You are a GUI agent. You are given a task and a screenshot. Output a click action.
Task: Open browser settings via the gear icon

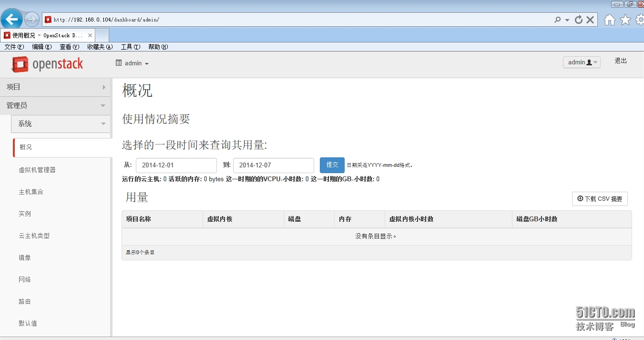(639, 20)
